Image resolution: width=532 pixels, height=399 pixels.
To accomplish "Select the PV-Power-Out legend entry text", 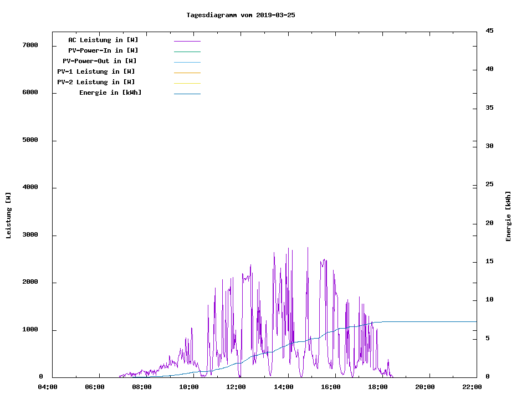I will tap(100, 61).
